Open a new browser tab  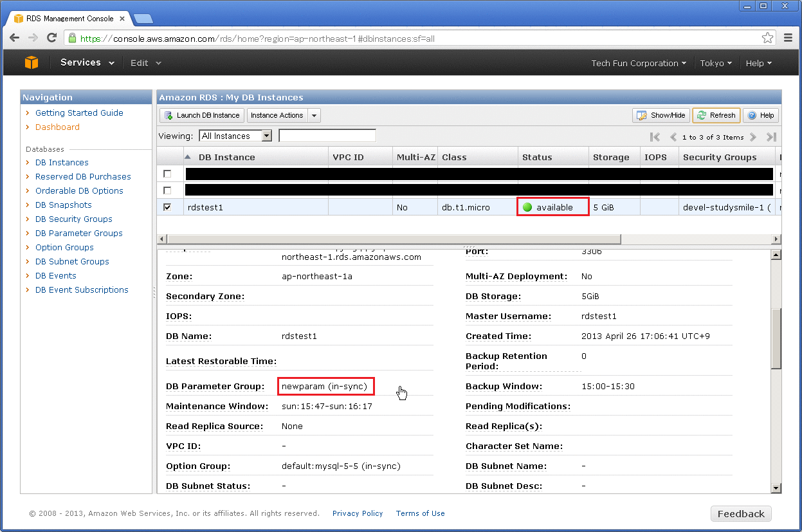(143, 19)
